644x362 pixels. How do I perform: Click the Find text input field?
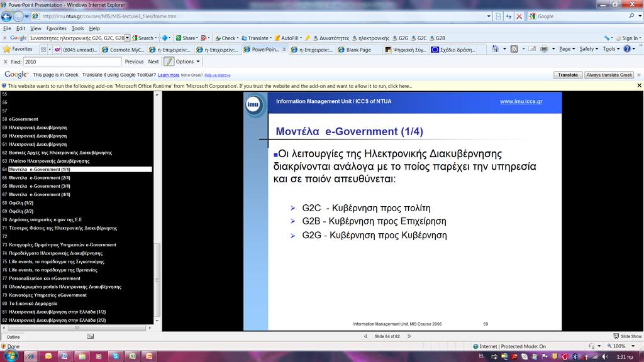pyautogui.click(x=72, y=62)
